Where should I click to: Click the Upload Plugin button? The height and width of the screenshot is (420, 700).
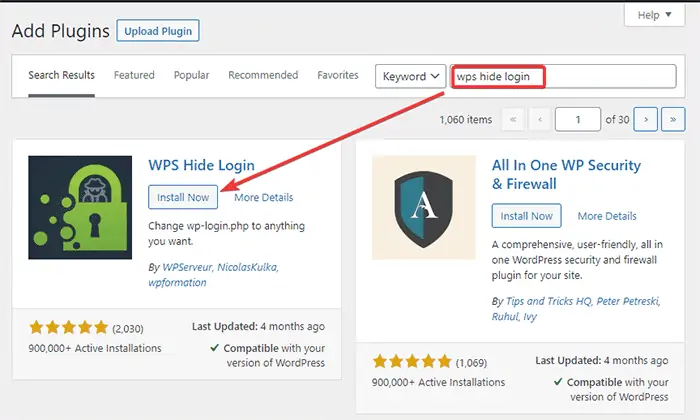point(158,31)
